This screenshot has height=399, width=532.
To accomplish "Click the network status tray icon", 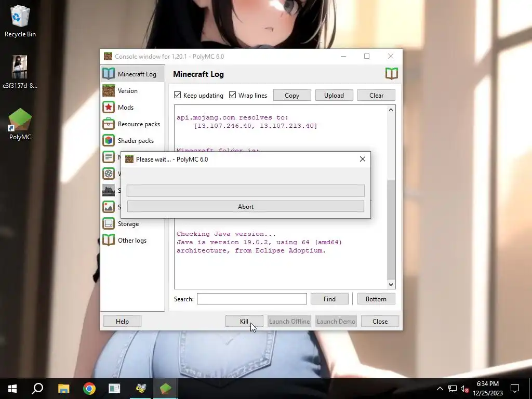I will tap(453, 389).
